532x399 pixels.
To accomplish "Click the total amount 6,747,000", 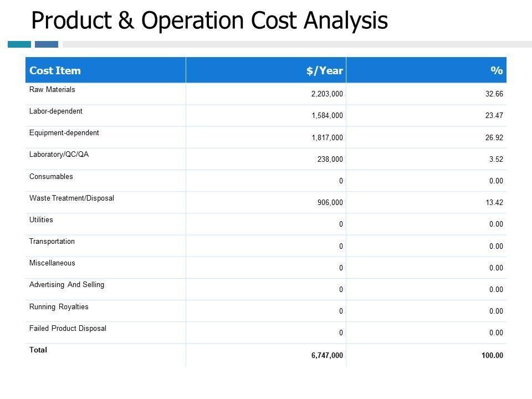I will (326, 356).
